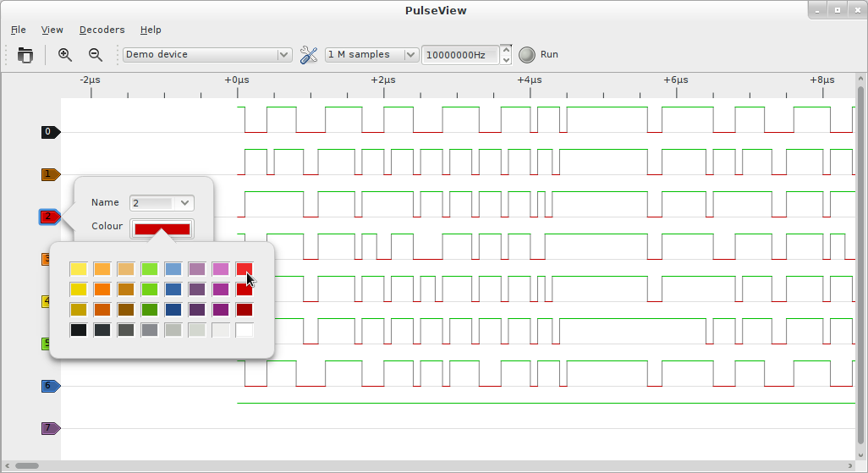Select channel 0 black label

(x=50, y=132)
